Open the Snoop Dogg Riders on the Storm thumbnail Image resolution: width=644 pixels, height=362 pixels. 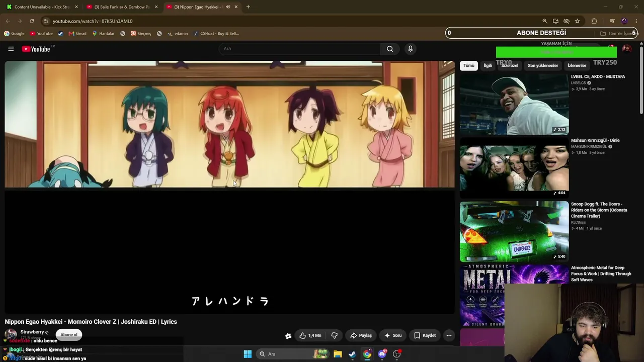point(514,232)
